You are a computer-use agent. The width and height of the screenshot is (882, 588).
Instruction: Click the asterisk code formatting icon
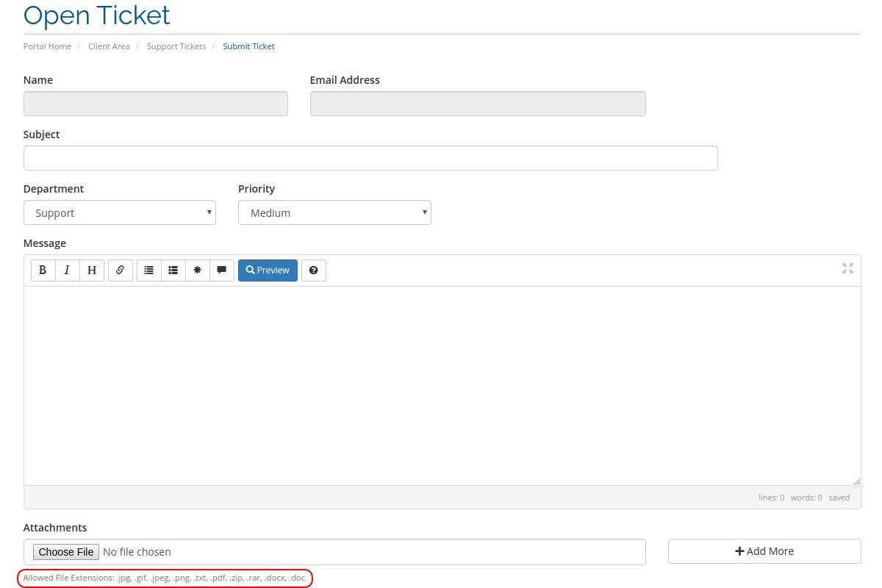click(197, 270)
